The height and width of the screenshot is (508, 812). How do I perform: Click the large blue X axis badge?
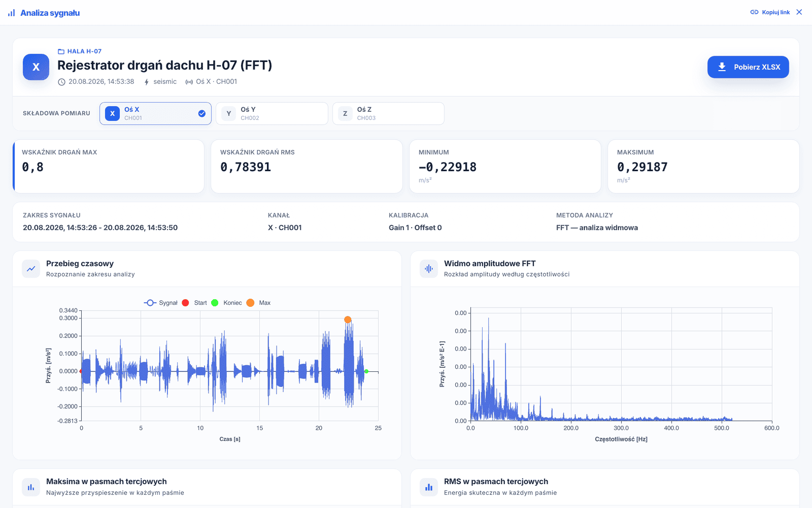coord(36,67)
